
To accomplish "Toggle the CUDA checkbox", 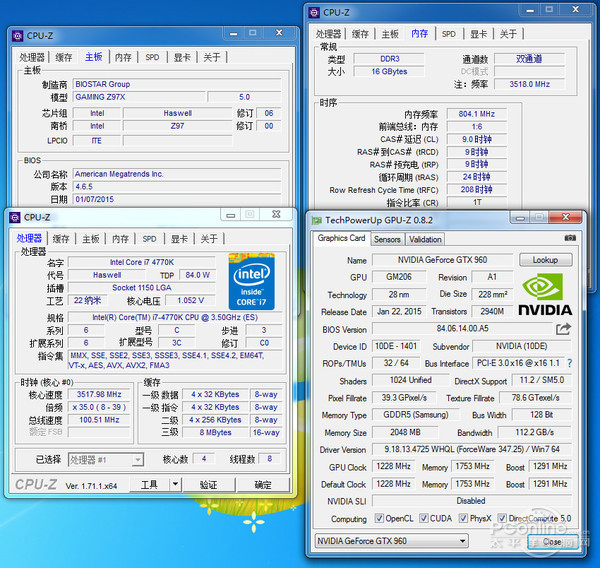I will 423,518.
